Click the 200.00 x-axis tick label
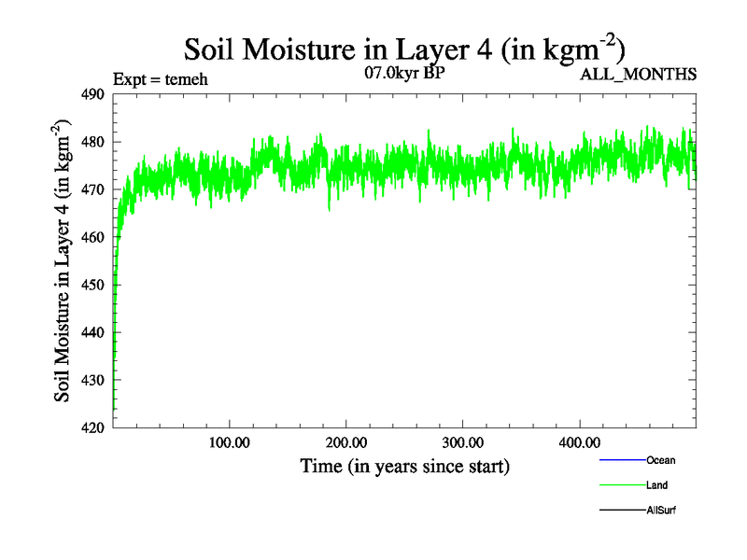The height and width of the screenshot is (560, 747). click(x=345, y=441)
